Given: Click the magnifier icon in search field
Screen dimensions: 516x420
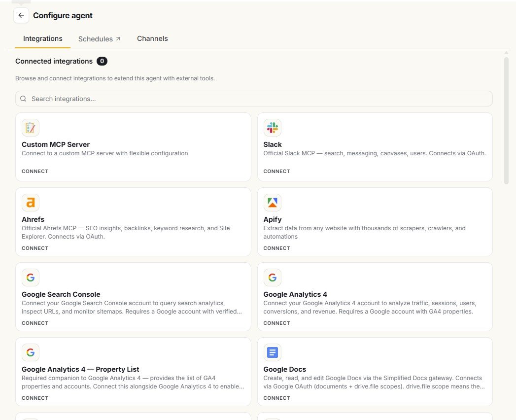Looking at the screenshot, I should [23, 99].
